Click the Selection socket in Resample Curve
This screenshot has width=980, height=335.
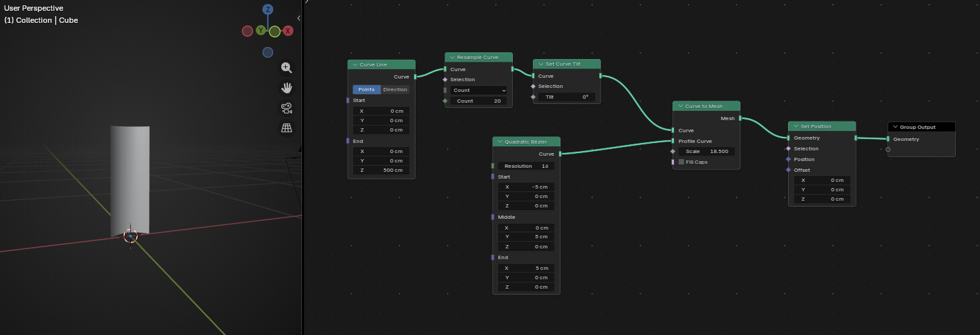pyautogui.click(x=444, y=79)
